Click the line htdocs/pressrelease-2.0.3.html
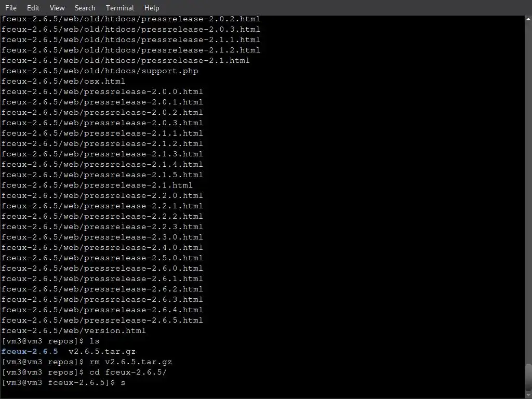Screen dimensions: 532x399 [x=130, y=30]
